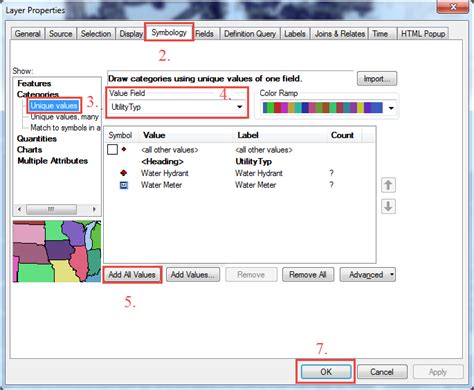The image size is (474, 390).
Task: Click the Remove All button
Action: tap(308, 275)
